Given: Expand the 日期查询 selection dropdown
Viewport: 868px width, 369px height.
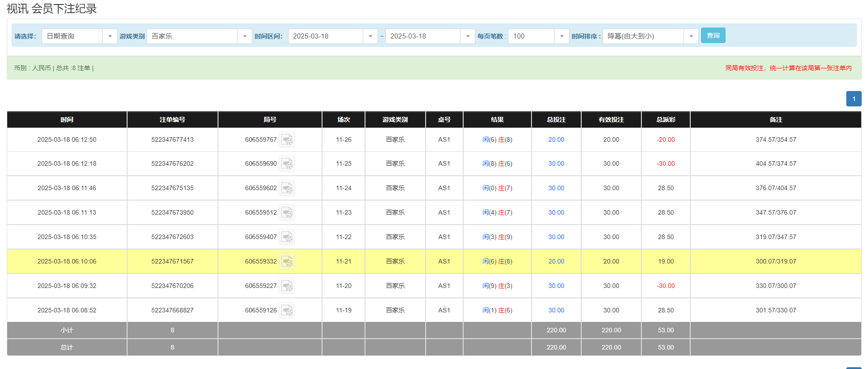Looking at the screenshot, I should point(110,36).
